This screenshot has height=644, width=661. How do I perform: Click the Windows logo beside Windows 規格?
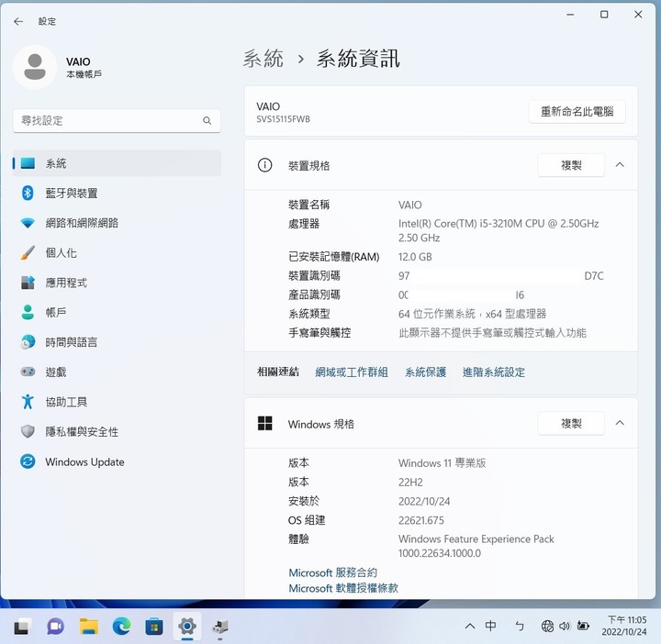click(x=264, y=423)
